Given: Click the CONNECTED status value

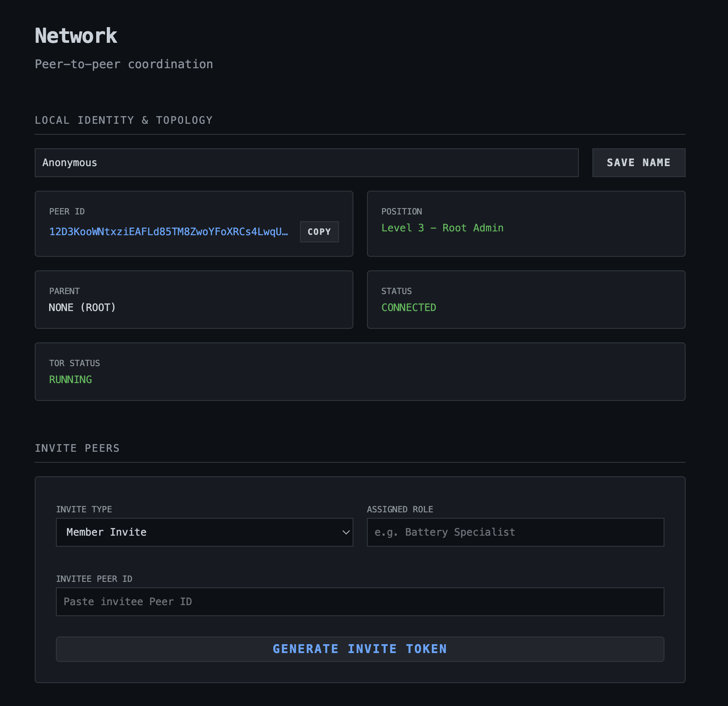Looking at the screenshot, I should (408, 308).
